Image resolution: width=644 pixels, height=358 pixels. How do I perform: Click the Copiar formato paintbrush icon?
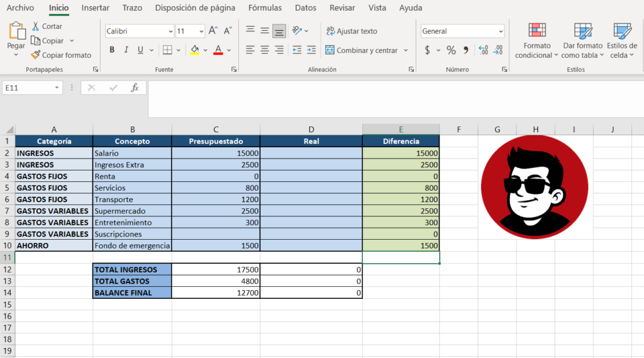tap(36, 55)
